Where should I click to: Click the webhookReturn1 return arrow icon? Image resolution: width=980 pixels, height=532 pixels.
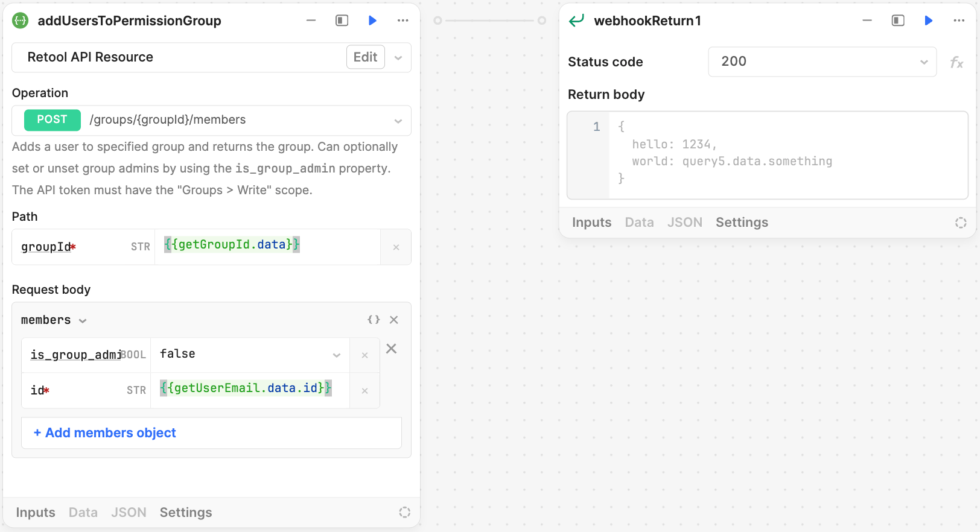point(577,21)
